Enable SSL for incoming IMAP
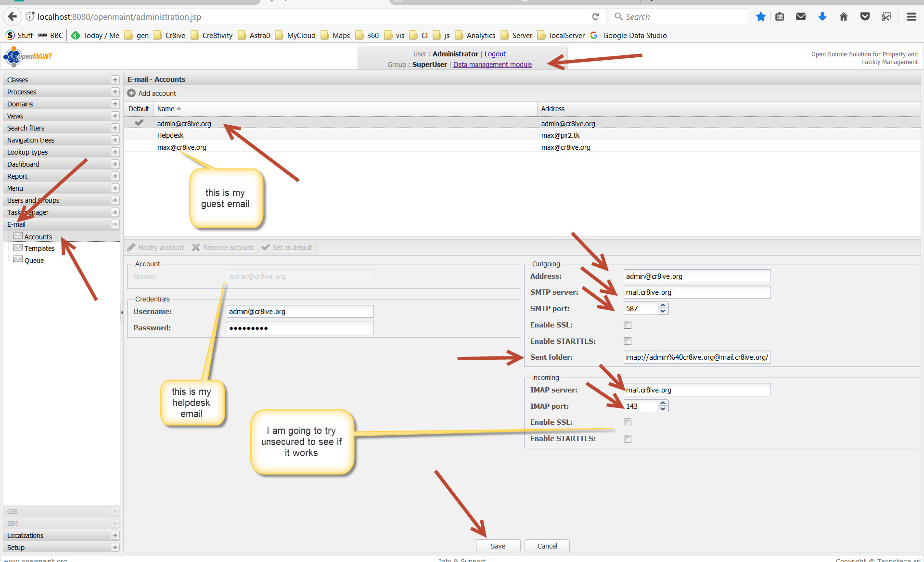The width and height of the screenshot is (924, 562). click(628, 423)
